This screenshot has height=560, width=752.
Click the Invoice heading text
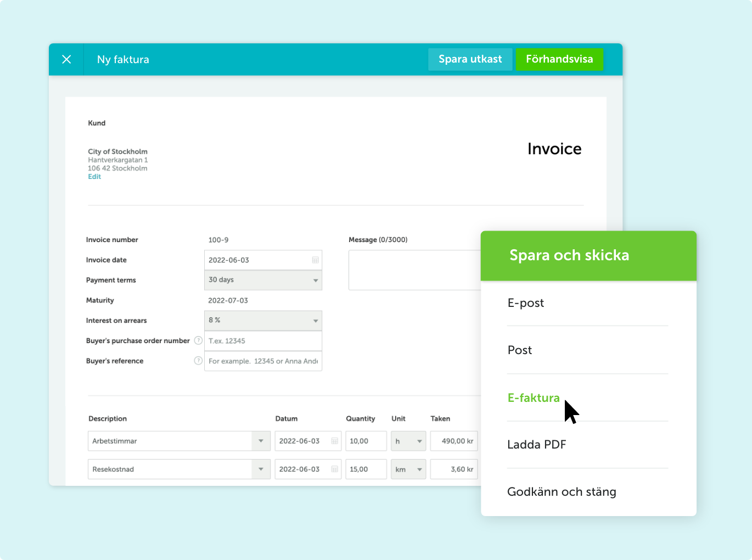coord(554,149)
